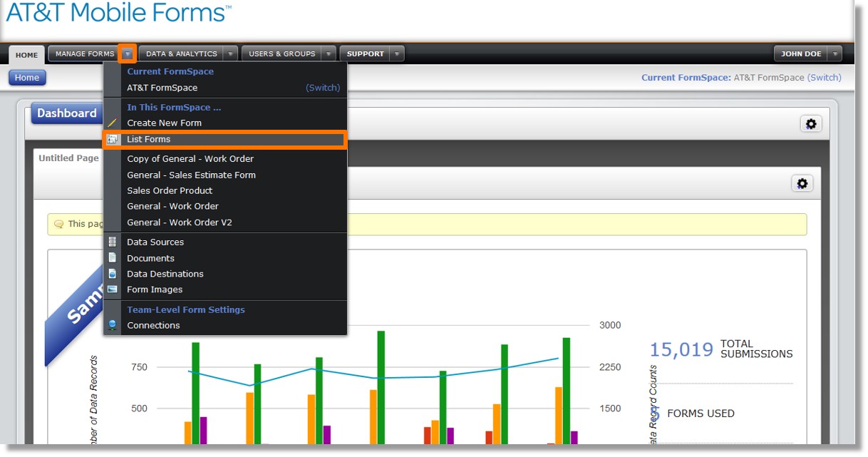Click the MANAGE FORMS menu label
Viewport: 868px width, 457px height.
(x=85, y=53)
